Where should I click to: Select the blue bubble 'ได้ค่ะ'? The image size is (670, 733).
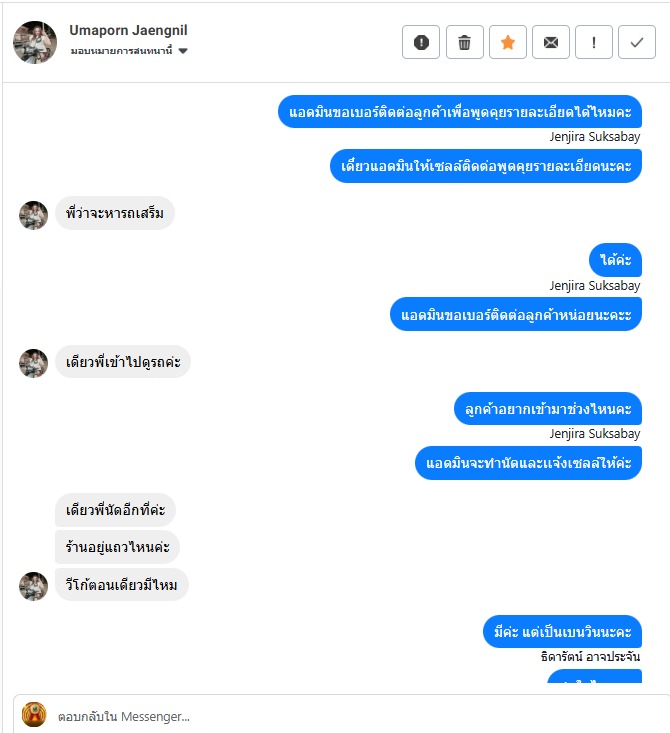pyautogui.click(x=615, y=260)
